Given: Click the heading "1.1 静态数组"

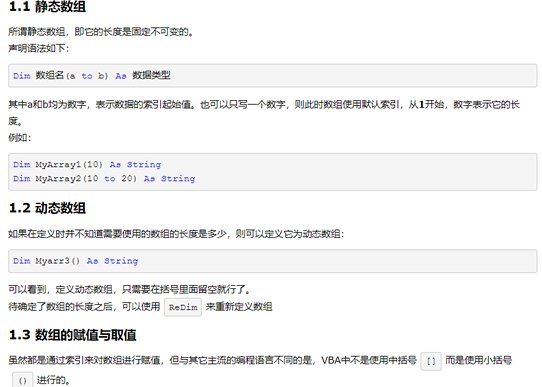Looking at the screenshot, I should (47, 7).
